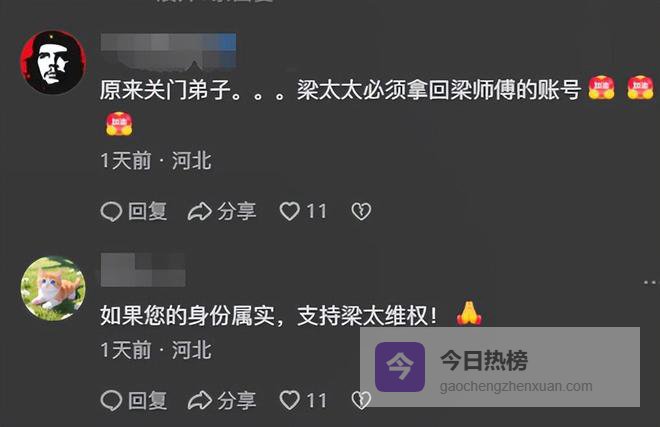Like the first comment with heart icon

coord(290,211)
